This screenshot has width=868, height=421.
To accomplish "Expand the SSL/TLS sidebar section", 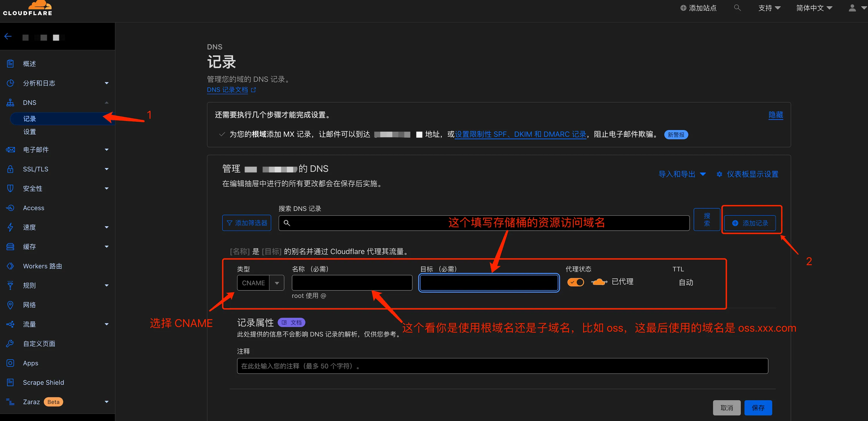I will 106,169.
